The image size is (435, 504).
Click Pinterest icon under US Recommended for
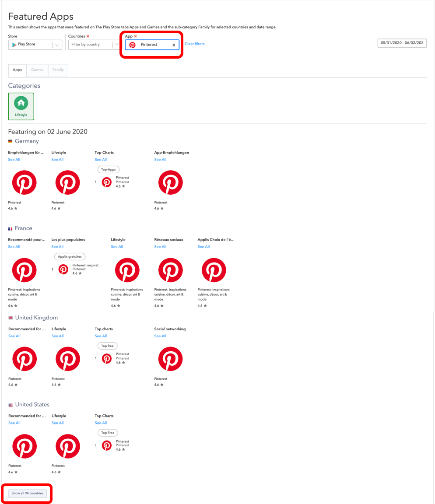25,446
